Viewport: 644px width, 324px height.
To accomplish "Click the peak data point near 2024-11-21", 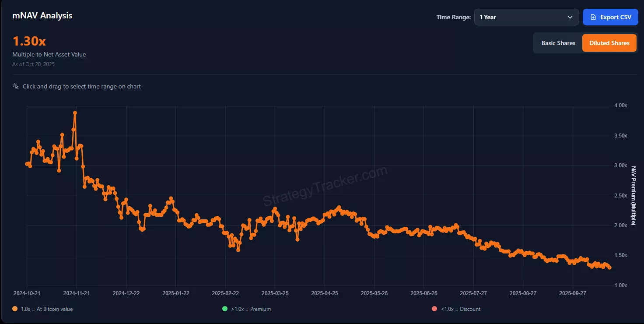I will pos(75,113).
